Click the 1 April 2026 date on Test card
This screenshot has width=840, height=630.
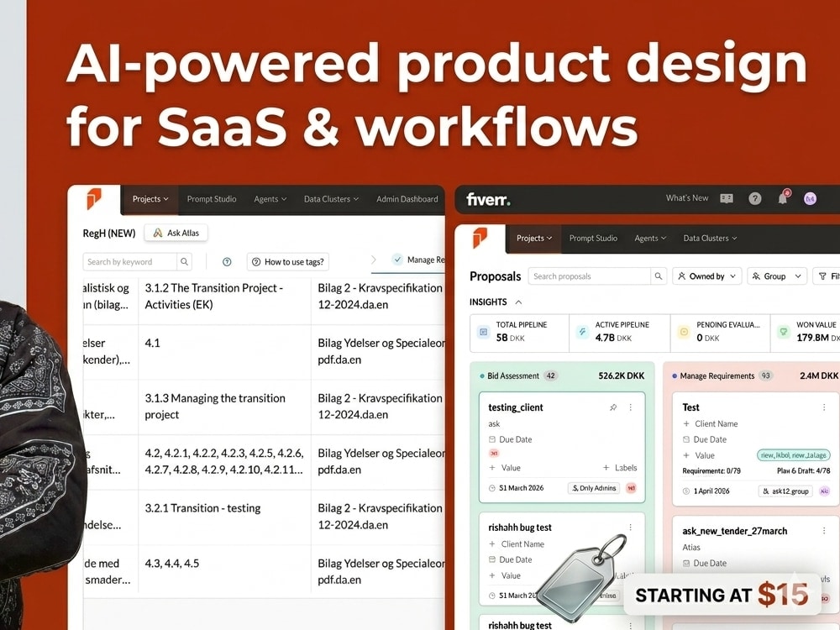pyautogui.click(x=711, y=491)
